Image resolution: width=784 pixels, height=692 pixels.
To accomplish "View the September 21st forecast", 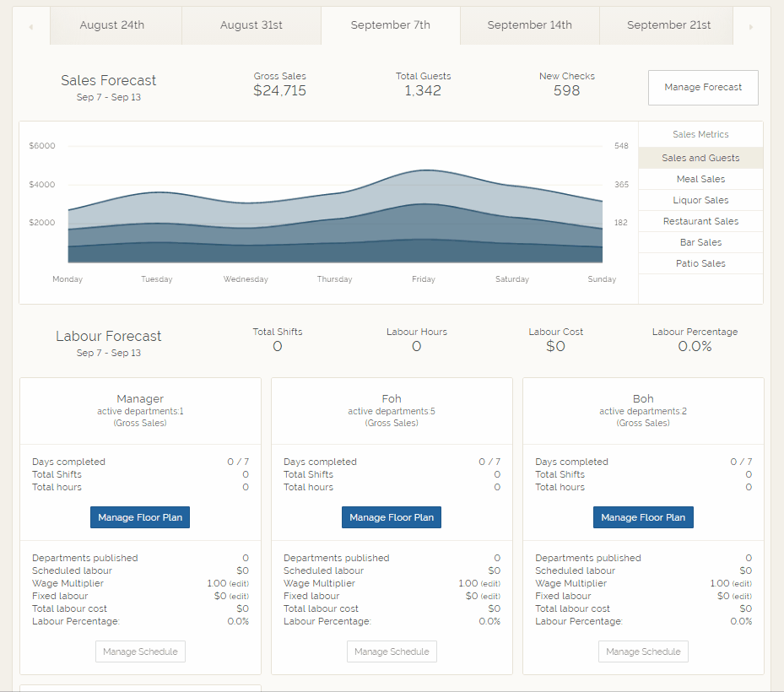I will pos(667,26).
